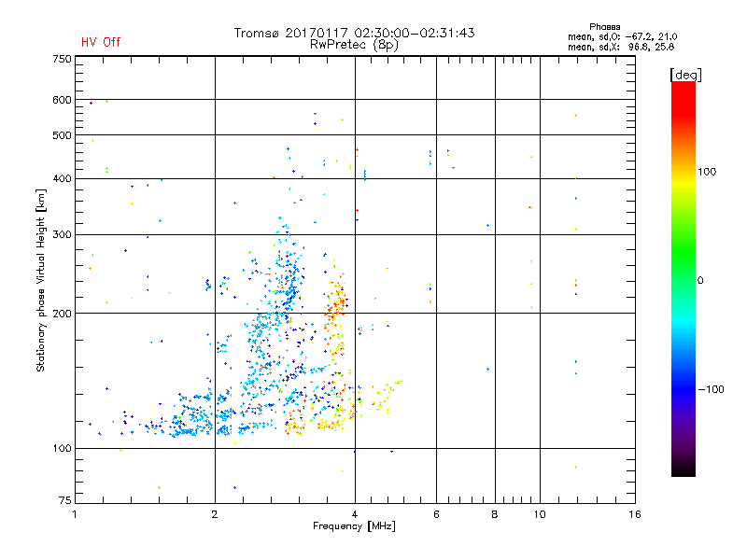Click x-axis tick label '16'
747x560 pixels.
[635, 514]
